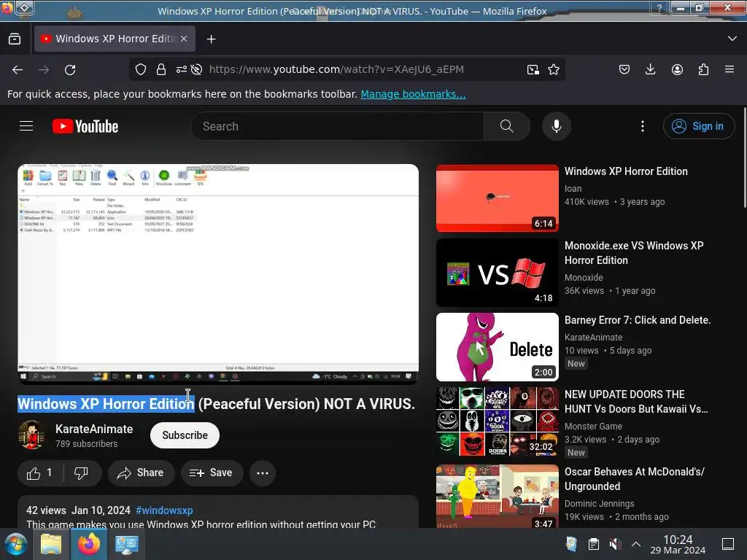Click the address bar URL
The height and width of the screenshot is (560, 747).
coord(336,69)
